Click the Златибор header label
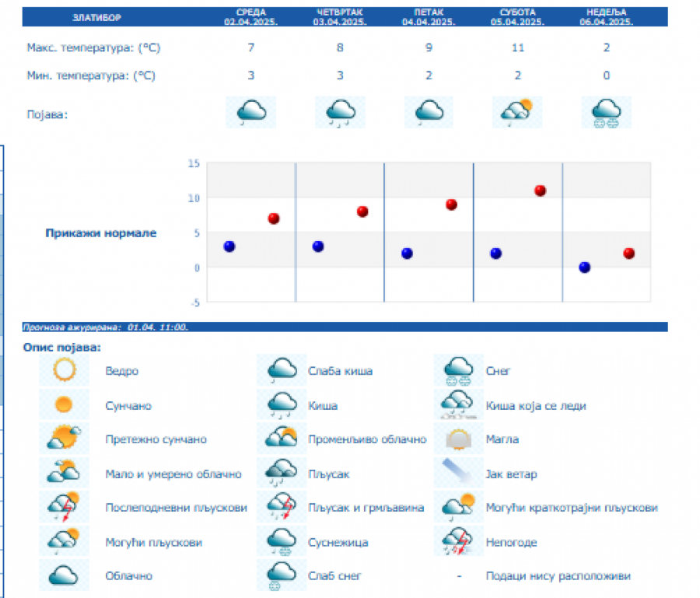This screenshot has width=700, height=598. click(x=96, y=17)
